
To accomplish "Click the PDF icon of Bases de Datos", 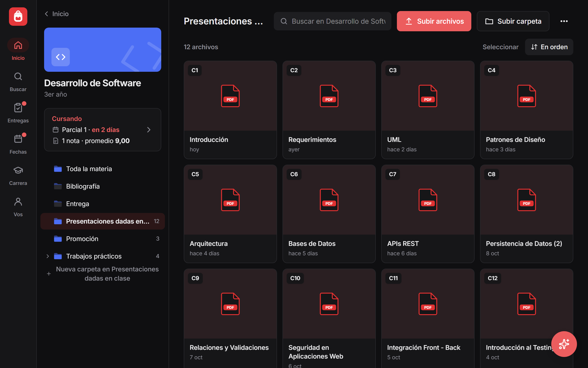I will [329, 200].
